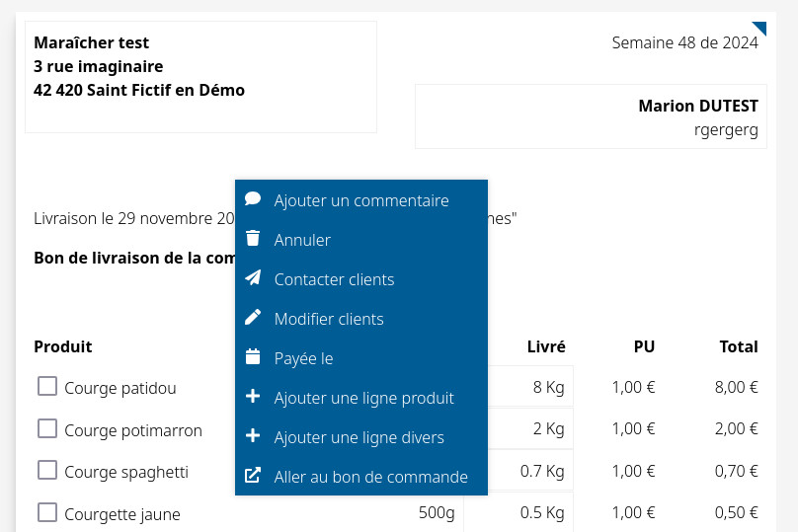Select 'Contacter clients' from the menu
Screen dimensions: 798x532
click(x=334, y=279)
